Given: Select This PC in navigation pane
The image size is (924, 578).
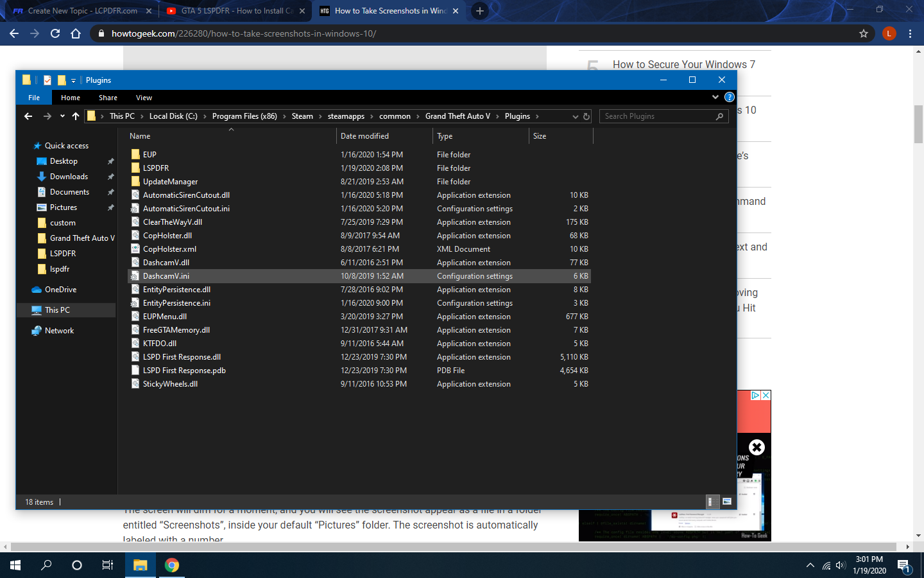Looking at the screenshot, I should (x=66, y=310).
